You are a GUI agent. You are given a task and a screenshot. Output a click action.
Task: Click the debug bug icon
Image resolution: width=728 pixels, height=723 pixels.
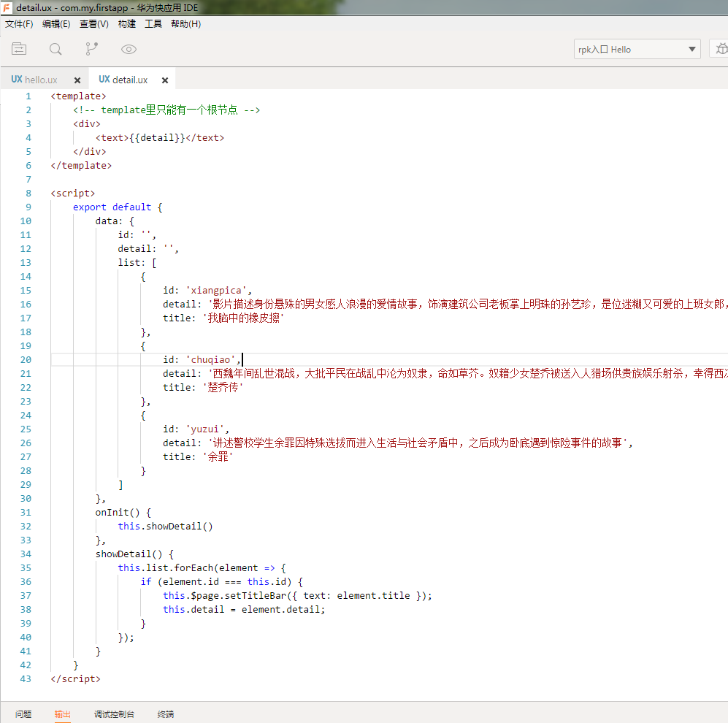[x=721, y=49]
